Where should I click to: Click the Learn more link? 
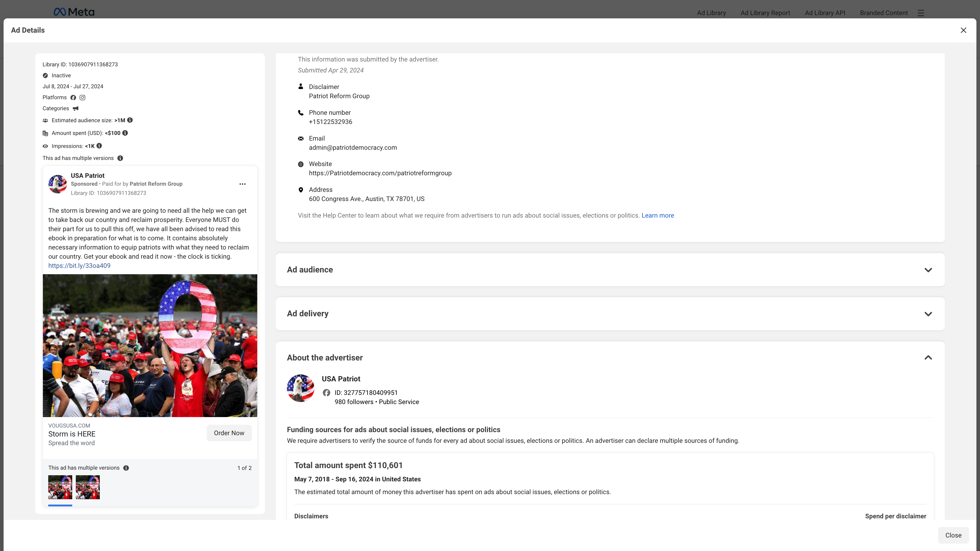pos(657,216)
